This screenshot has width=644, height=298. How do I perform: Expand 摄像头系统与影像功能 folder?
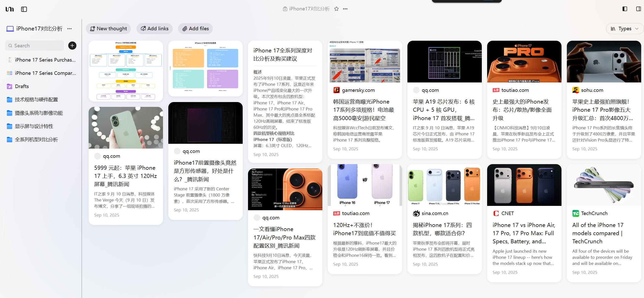pyautogui.click(x=39, y=113)
